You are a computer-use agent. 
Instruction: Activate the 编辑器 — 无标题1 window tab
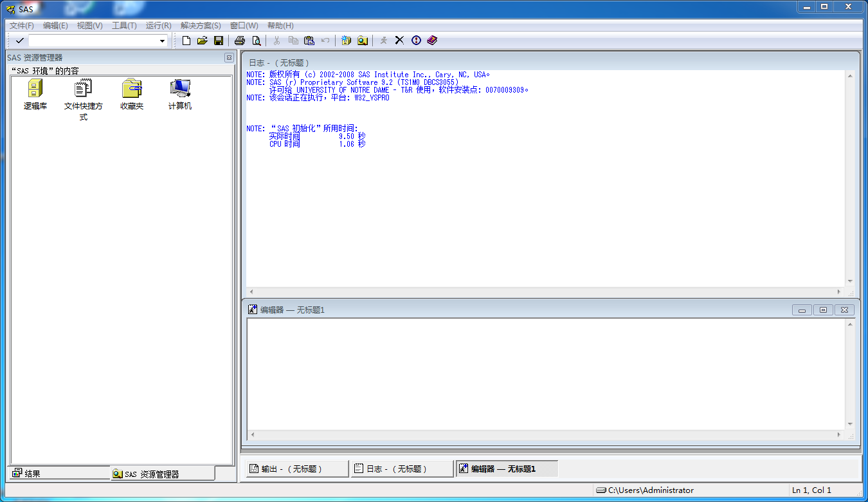pos(507,469)
